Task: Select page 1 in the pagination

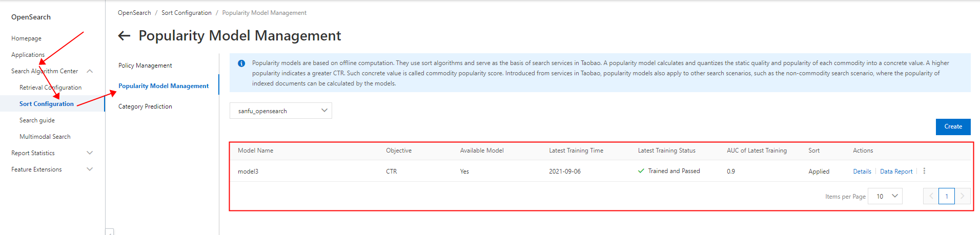Action: point(947,196)
